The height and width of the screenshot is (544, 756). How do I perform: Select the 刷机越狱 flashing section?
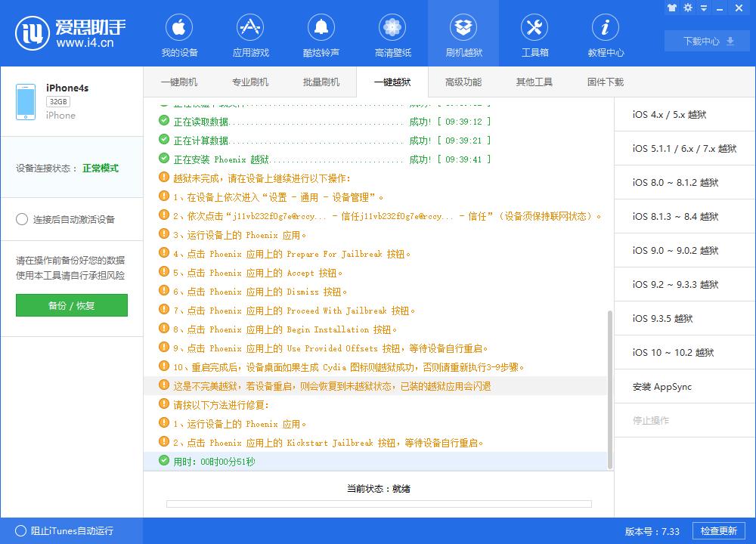coord(463,33)
